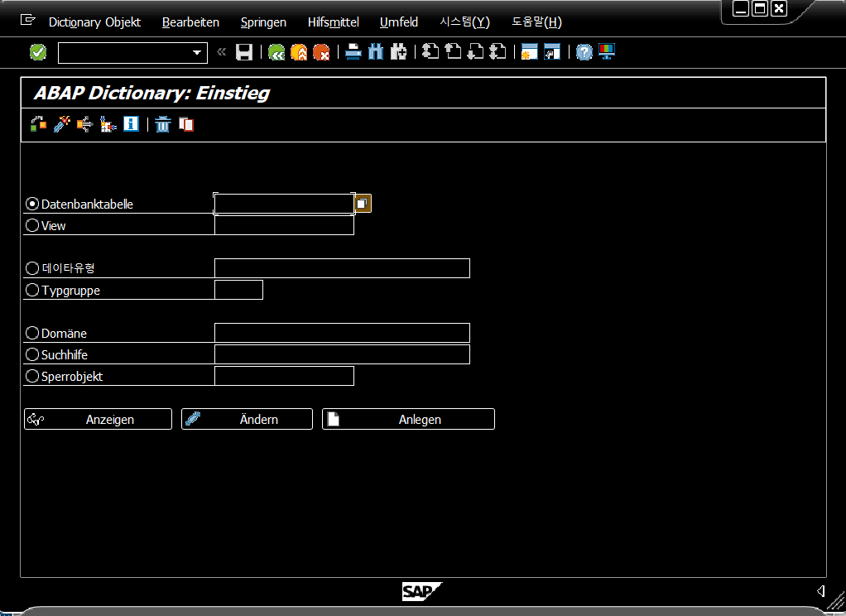Click the Display Object List icon
Viewport: 846px width, 616px height.
pyautogui.click(x=108, y=124)
